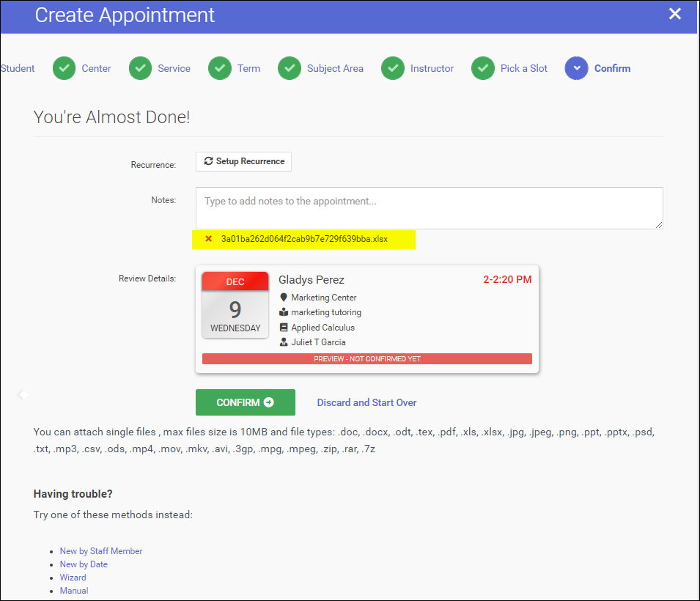The height and width of the screenshot is (601, 700).
Task: Click Discard and Start Over link
Action: click(366, 403)
